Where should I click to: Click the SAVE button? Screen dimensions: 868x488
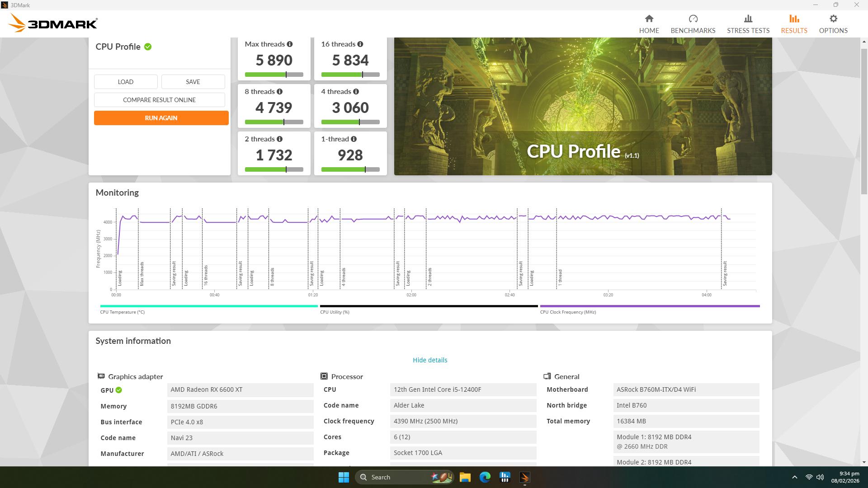(193, 82)
